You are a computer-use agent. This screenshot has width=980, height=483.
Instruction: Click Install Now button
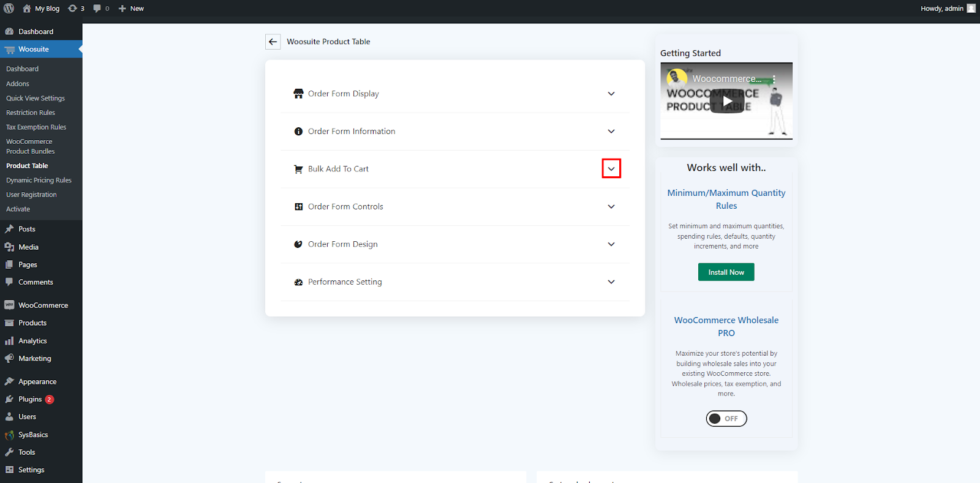point(726,272)
